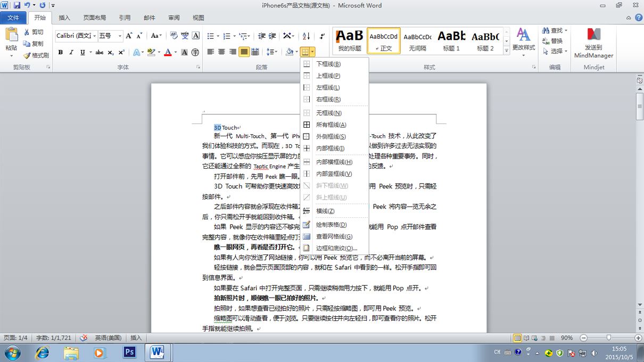Toggle character shading (gray A)
Viewport: 644px width, 362px height.
point(184,52)
